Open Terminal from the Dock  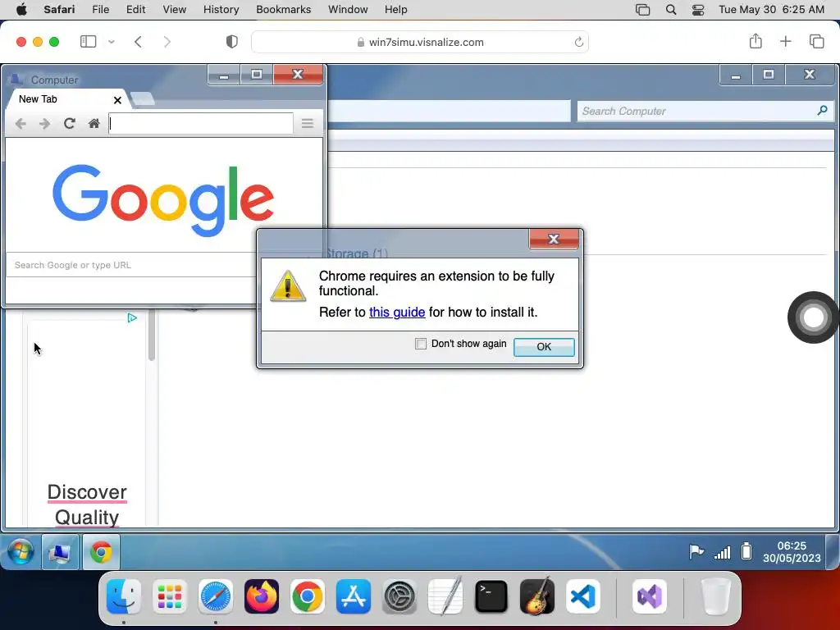click(x=491, y=596)
